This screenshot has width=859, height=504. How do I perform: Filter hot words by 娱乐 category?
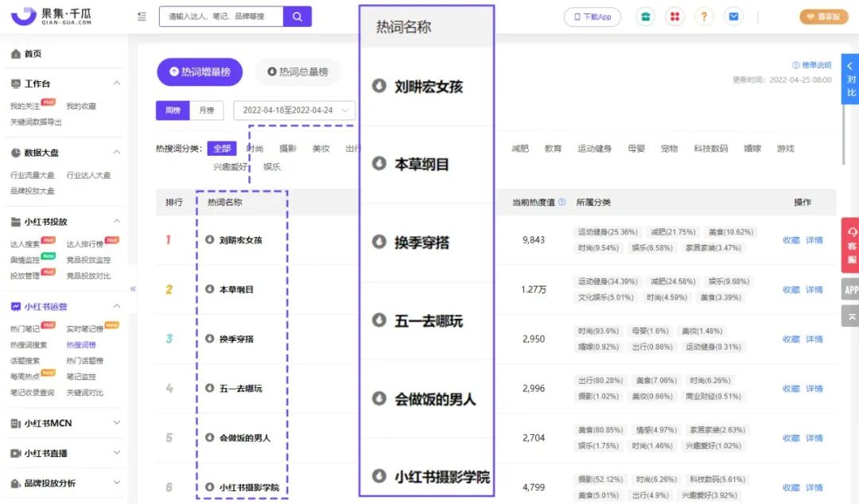tap(272, 166)
